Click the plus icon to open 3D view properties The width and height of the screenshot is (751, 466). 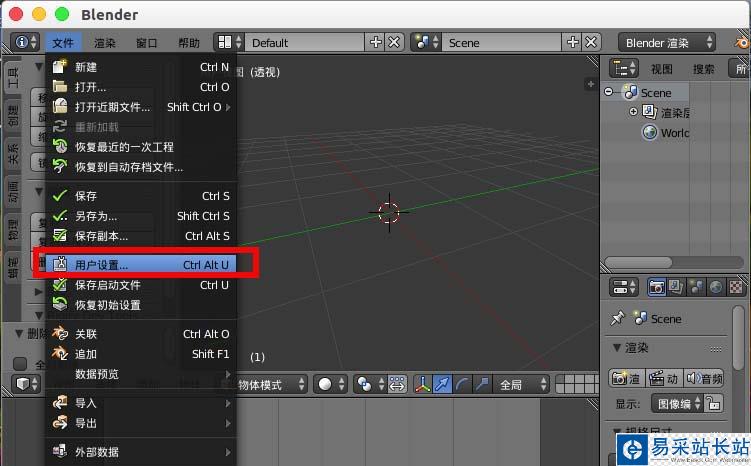tap(591, 84)
